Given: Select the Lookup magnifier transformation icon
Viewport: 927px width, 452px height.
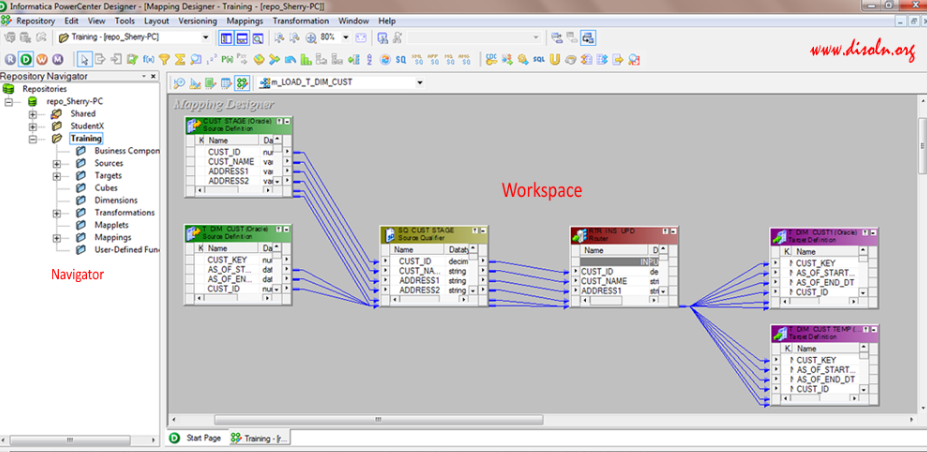Looking at the screenshot, I should click(196, 59).
